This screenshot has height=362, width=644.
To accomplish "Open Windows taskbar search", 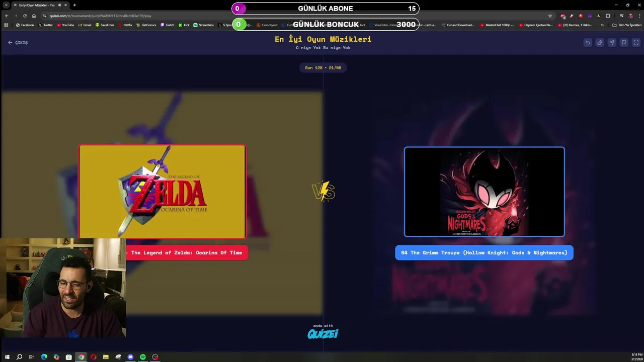I will (x=19, y=357).
